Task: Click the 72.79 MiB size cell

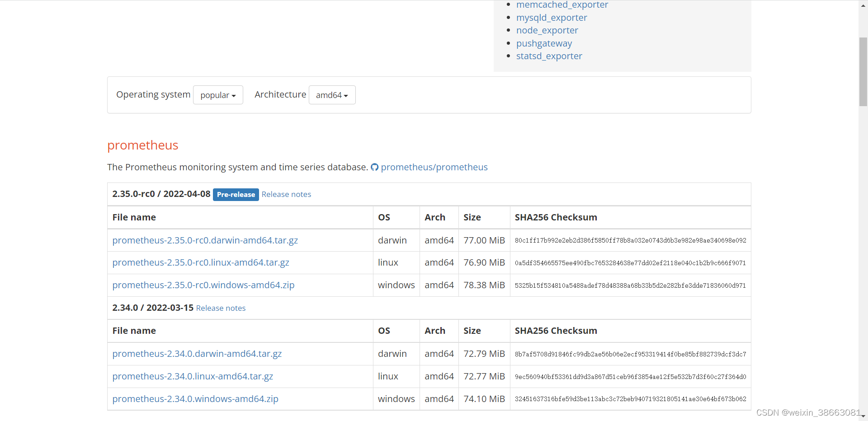Action: (x=484, y=354)
